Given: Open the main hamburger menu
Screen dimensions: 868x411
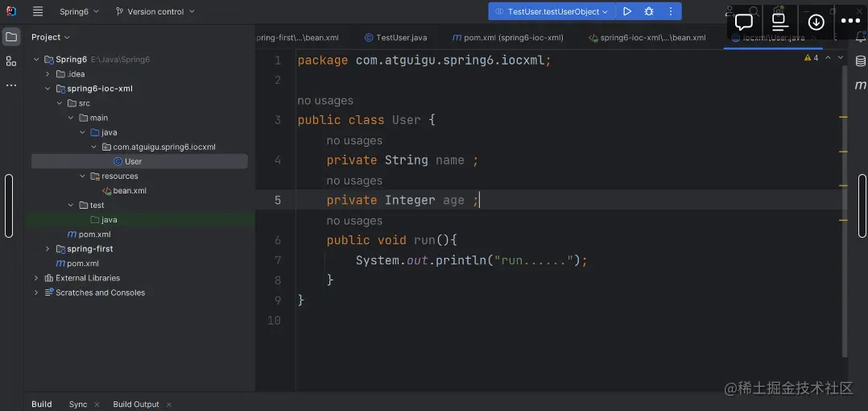Looking at the screenshot, I should click(x=38, y=11).
